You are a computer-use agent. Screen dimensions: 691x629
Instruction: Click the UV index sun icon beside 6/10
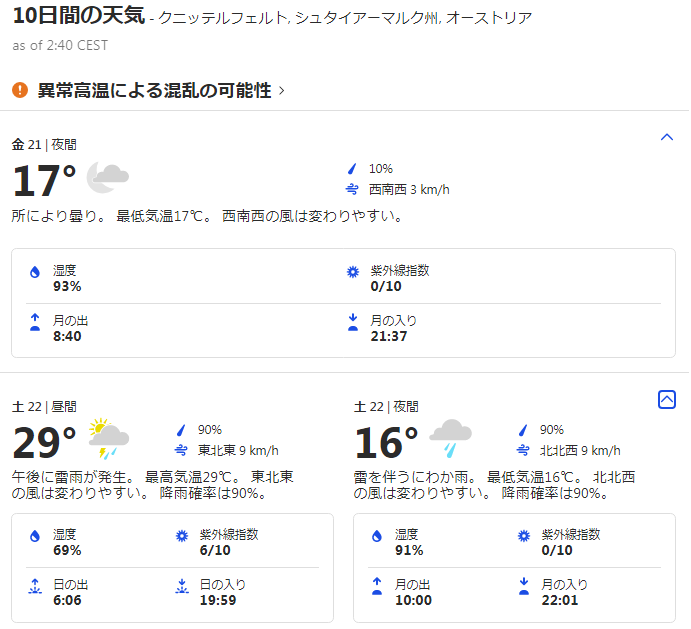[181, 536]
